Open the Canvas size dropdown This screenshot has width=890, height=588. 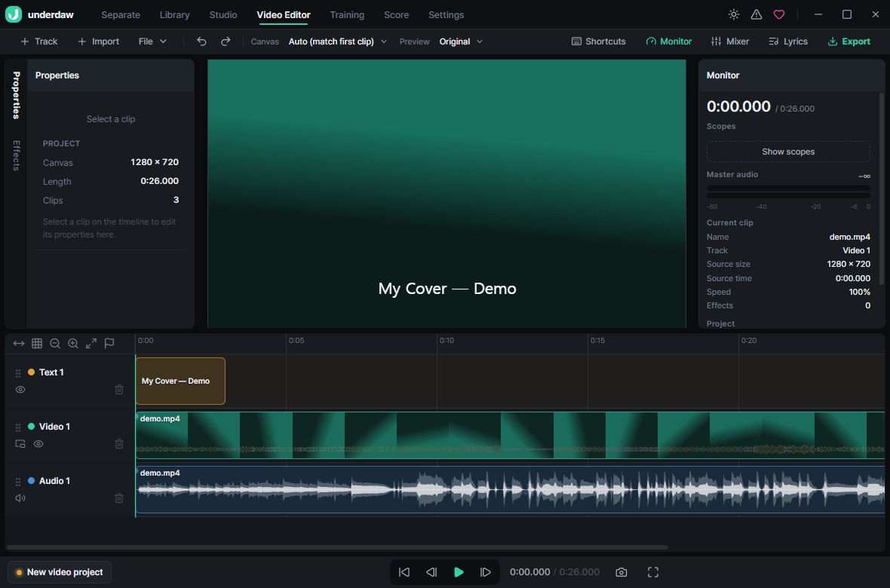(338, 41)
